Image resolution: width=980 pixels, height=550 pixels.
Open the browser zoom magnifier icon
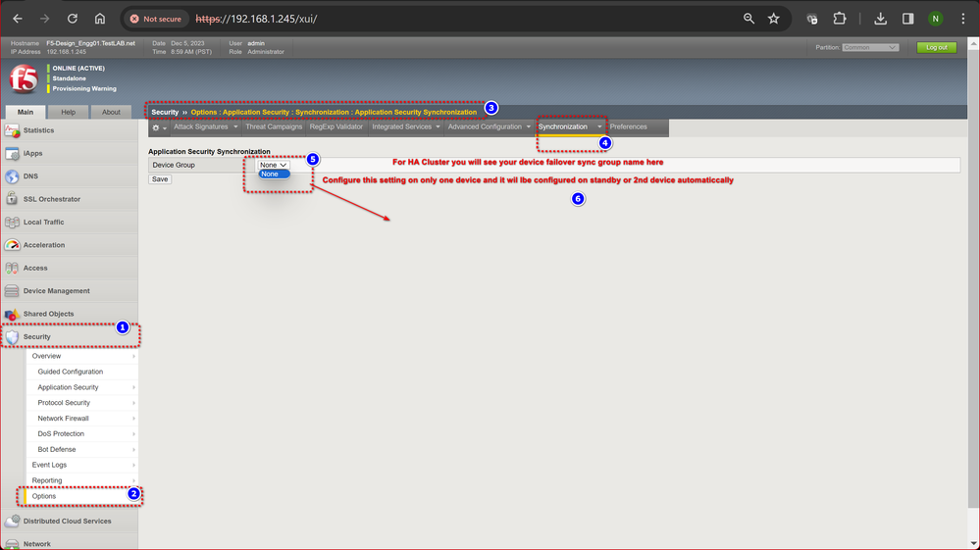click(x=748, y=19)
